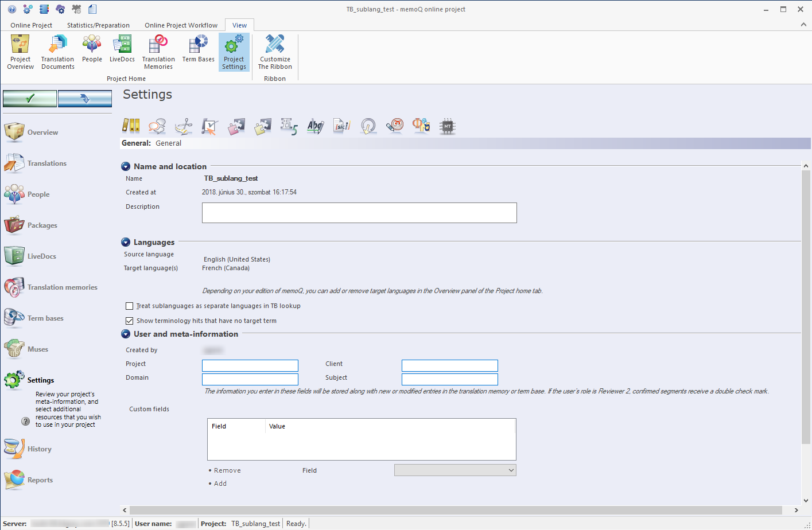Collapse the Languages section
The image size is (812, 530).
[x=125, y=241]
